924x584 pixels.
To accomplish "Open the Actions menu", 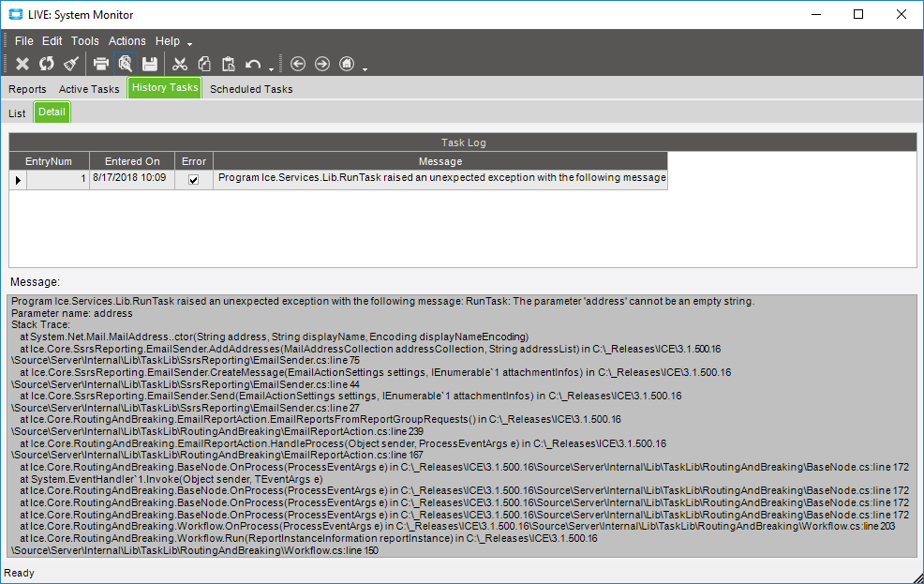I will coord(127,41).
